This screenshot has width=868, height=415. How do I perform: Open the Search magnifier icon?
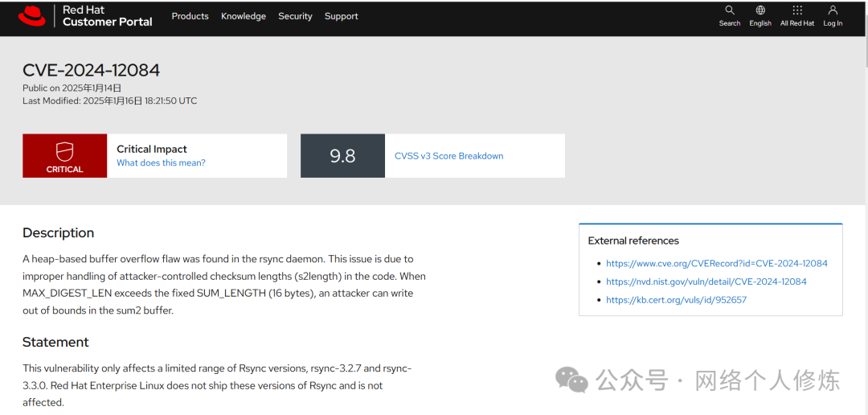730,10
